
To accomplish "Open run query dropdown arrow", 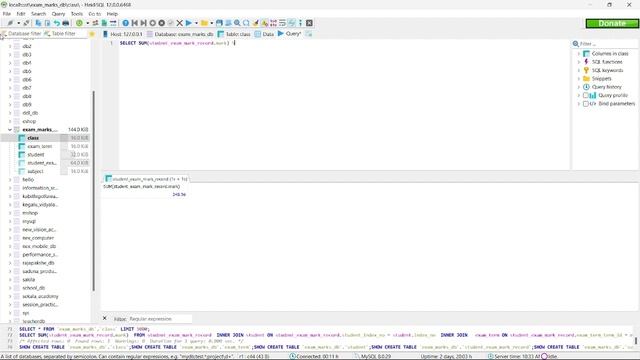I will 196,23.
